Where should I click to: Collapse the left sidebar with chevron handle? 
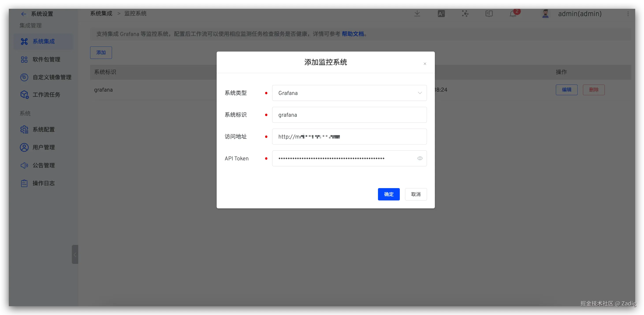click(75, 254)
